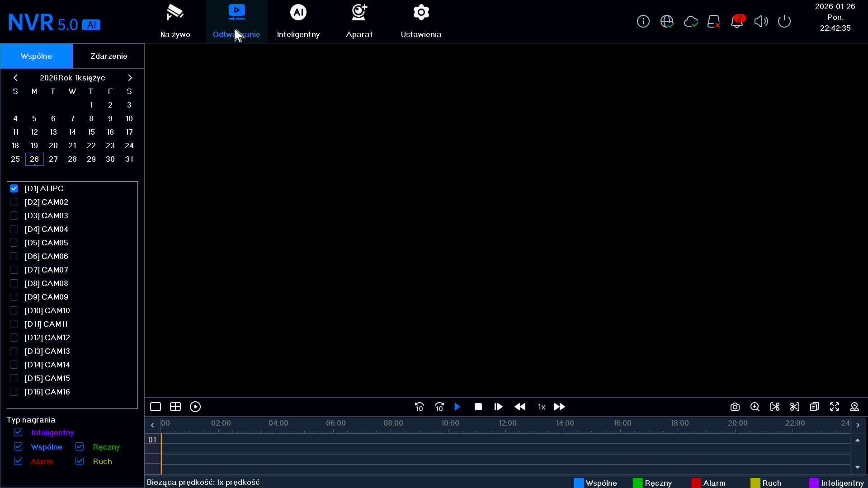Open Ustawienia settings

click(421, 22)
